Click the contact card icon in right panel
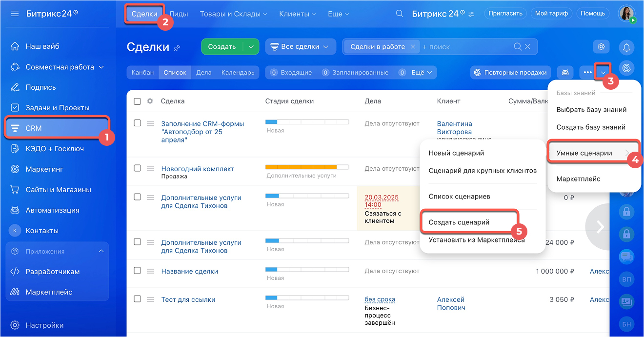644x337 pixels. point(626,301)
